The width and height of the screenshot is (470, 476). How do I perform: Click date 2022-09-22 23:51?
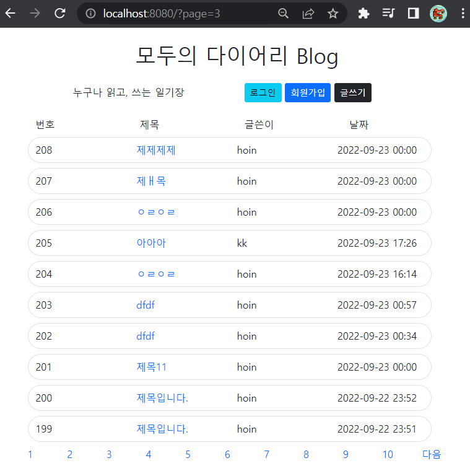[x=377, y=429]
